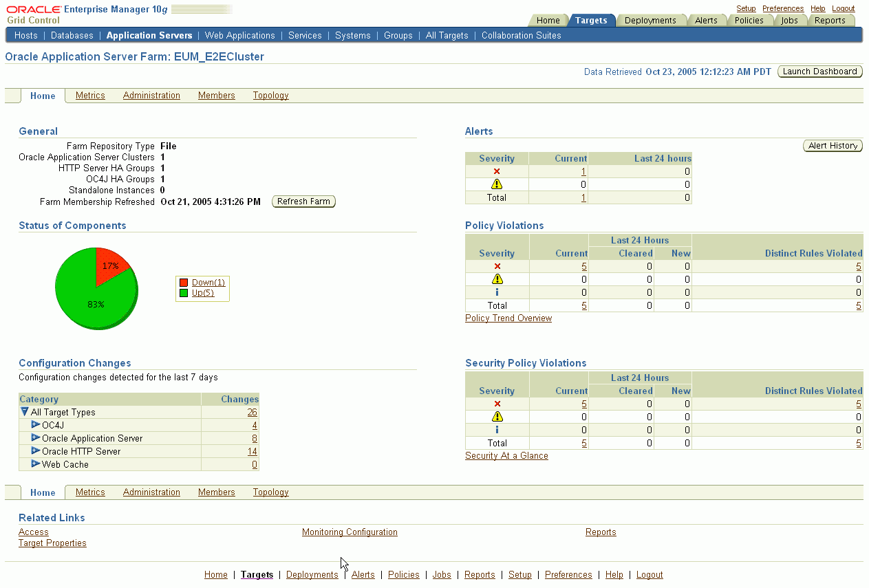Click the warning icon in Policy Violations table
869x588 pixels.
[497, 279]
